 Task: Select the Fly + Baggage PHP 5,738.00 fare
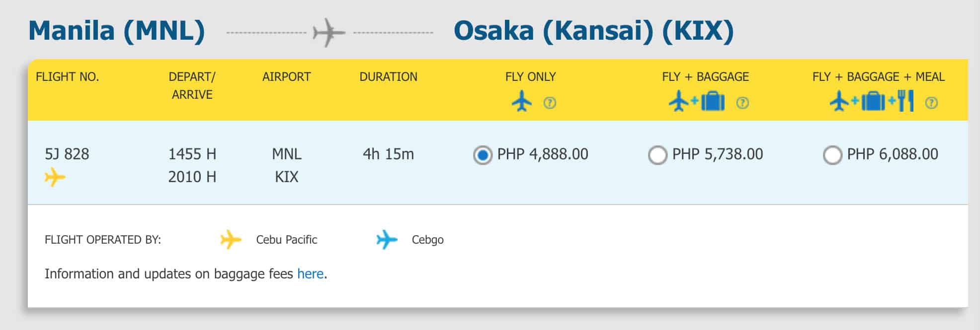coord(657,155)
